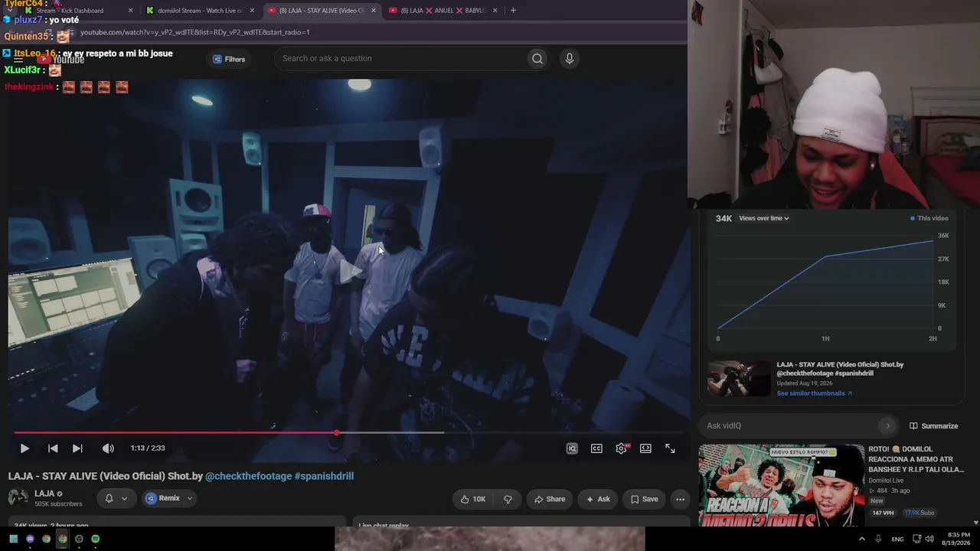Click the Ask button under the video
The width and height of the screenshot is (980, 551).
(598, 499)
